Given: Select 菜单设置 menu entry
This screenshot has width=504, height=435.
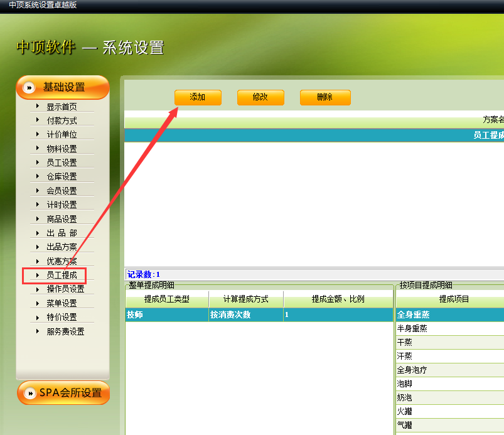Looking at the screenshot, I should click(x=62, y=303).
